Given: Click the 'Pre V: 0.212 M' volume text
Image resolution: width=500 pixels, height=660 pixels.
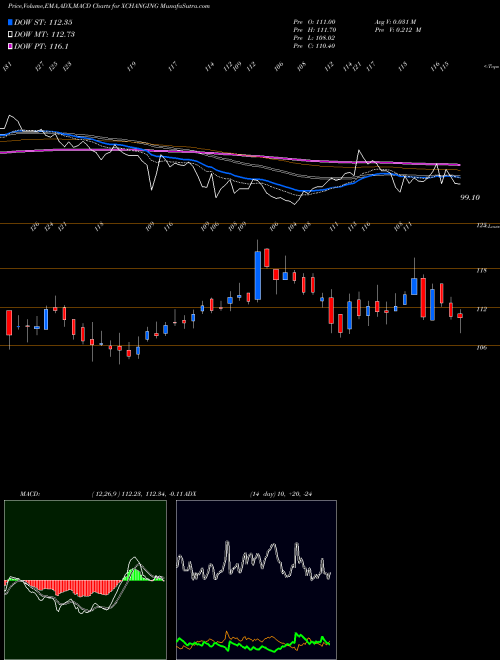Looking at the screenshot, I should click(398, 29).
